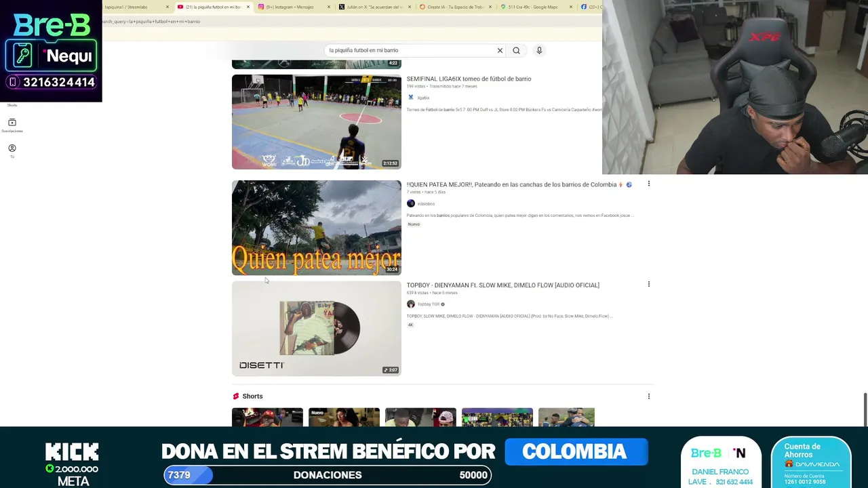Close the Julián on X tab
The width and height of the screenshot is (868, 488).
[x=410, y=7]
